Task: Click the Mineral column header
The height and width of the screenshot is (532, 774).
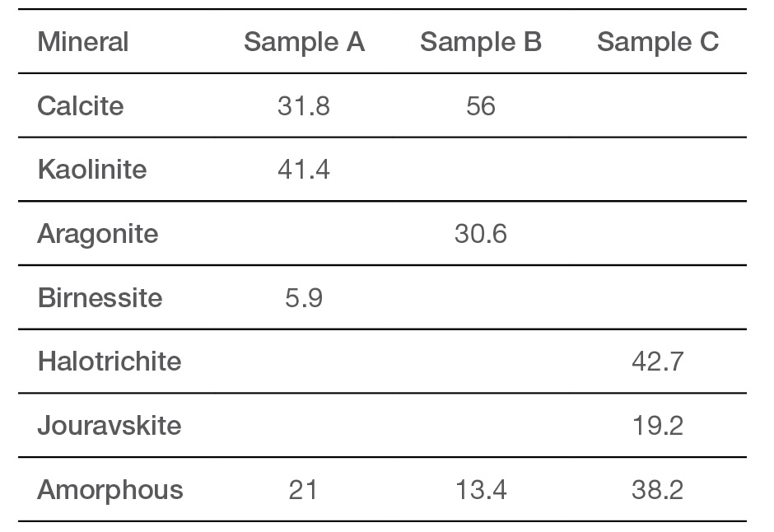Action: (83, 41)
